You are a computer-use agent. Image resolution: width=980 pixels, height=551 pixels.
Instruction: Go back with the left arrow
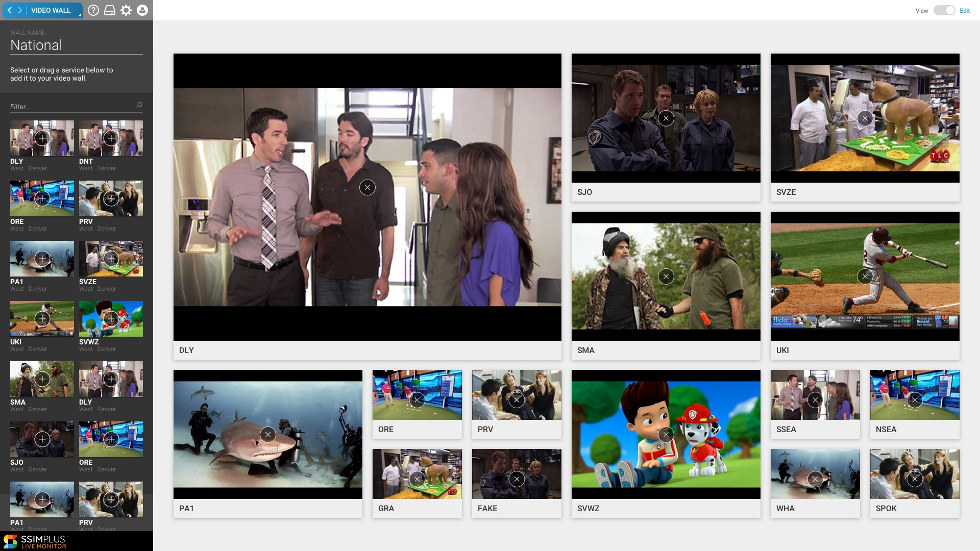pyautogui.click(x=9, y=10)
